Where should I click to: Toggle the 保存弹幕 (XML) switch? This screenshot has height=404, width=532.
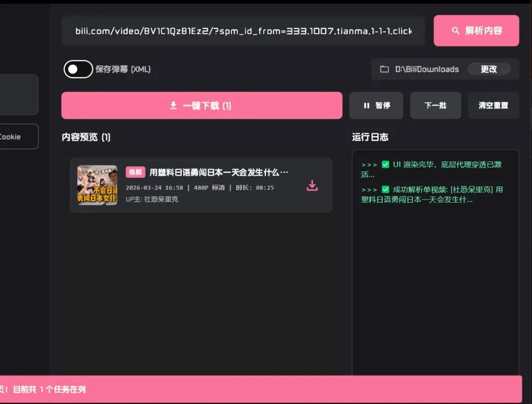pos(78,69)
